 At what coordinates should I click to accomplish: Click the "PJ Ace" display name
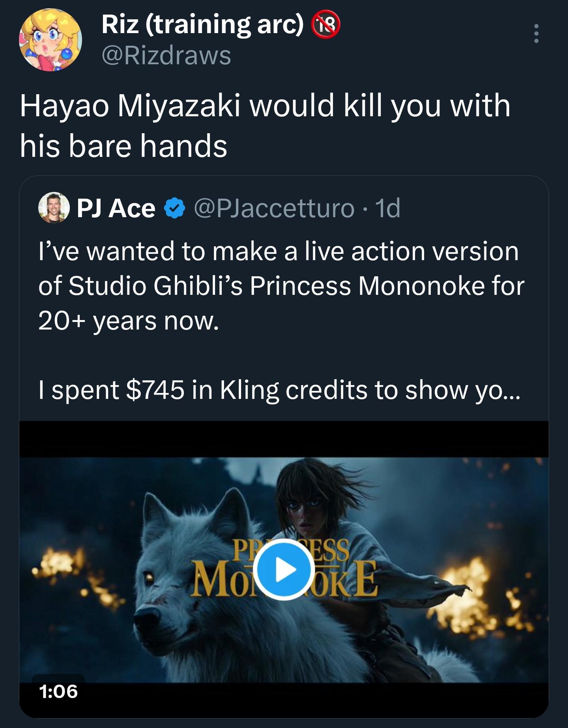coord(116,208)
